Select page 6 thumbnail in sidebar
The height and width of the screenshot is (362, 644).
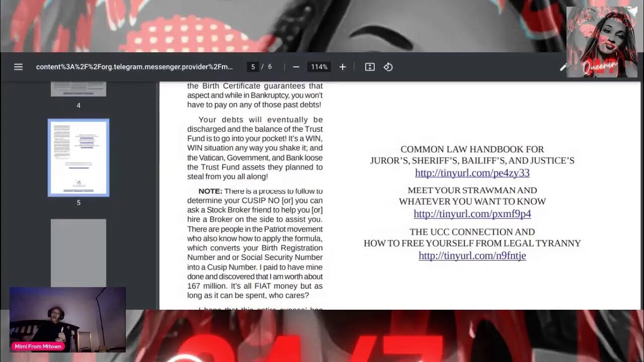[78, 253]
